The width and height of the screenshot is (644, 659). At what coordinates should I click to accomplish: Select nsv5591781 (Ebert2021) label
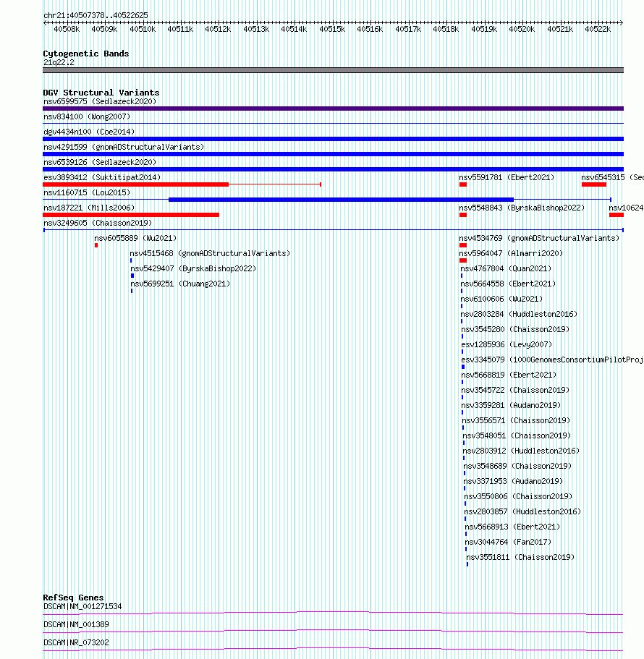coord(507,177)
